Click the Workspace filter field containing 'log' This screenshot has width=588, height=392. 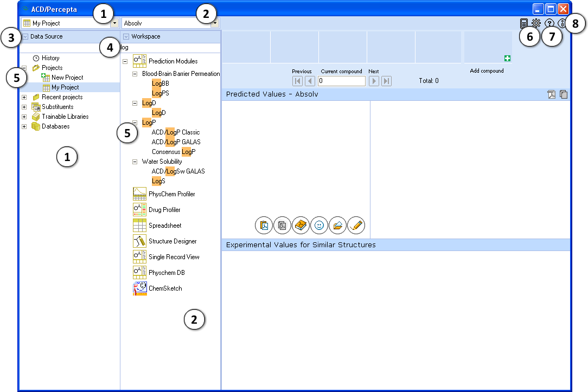pyautogui.click(x=171, y=48)
